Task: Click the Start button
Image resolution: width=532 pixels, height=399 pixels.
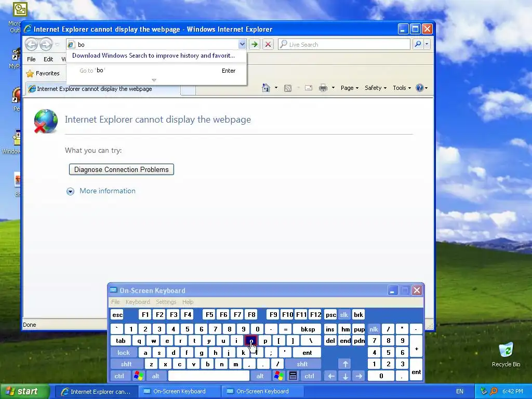Action: (x=24, y=391)
